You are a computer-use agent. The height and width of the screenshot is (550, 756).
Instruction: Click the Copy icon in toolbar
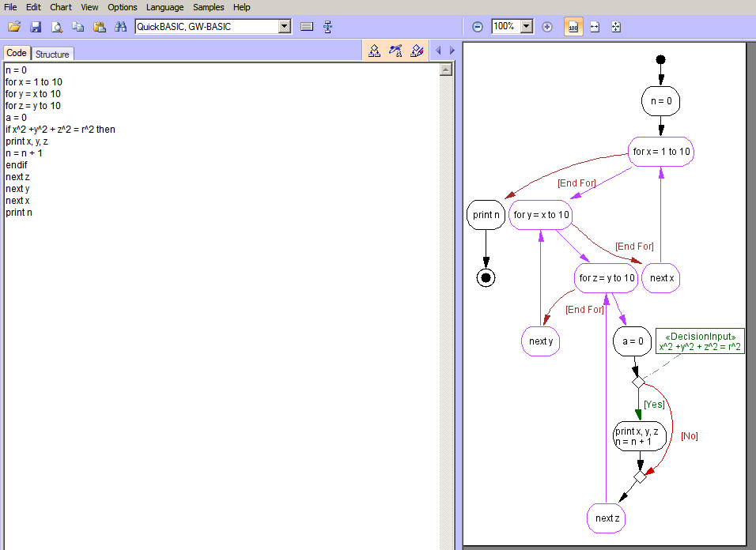tap(78, 27)
